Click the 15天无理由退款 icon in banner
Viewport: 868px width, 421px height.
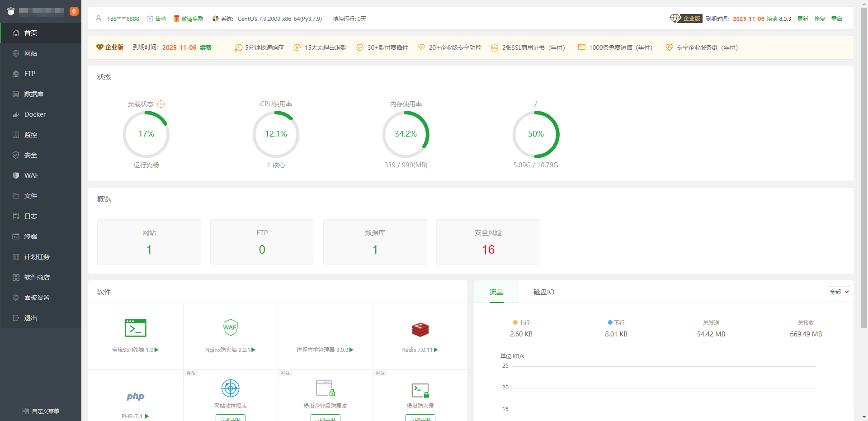(297, 47)
